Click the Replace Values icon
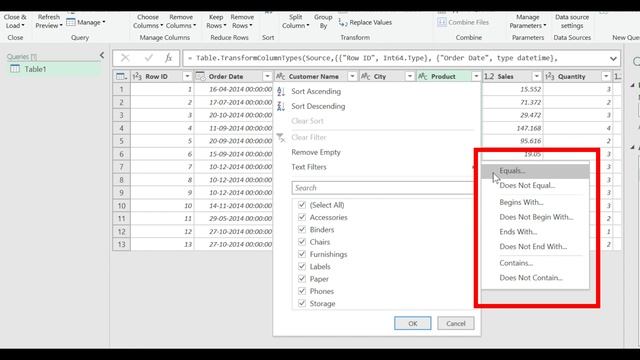The image size is (640, 360). 343,23
